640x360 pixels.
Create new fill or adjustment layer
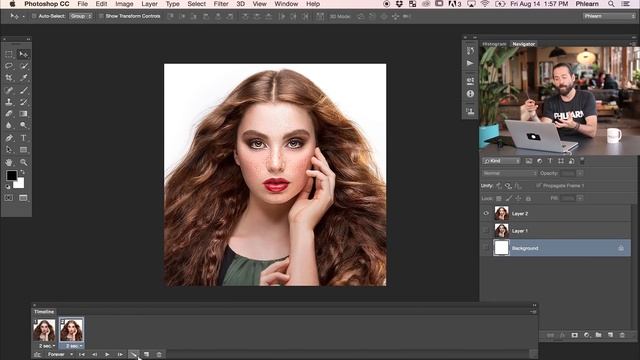pyautogui.click(x=587, y=335)
